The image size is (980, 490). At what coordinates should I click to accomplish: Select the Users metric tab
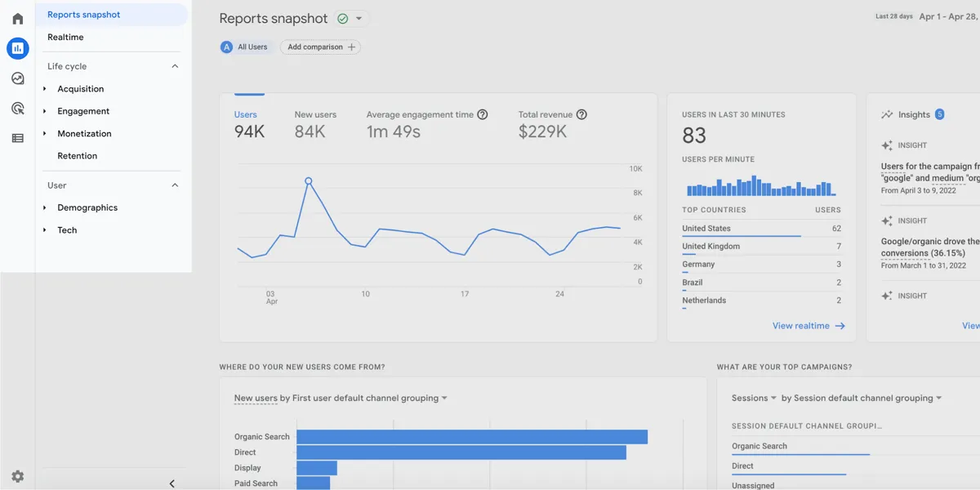click(x=249, y=123)
